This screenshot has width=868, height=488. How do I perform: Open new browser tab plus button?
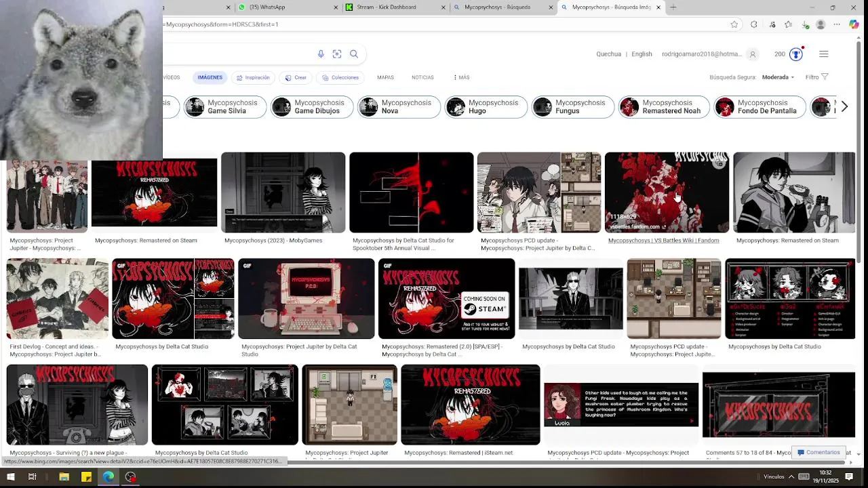pos(673,7)
